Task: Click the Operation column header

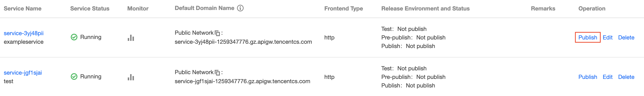Action: (x=592, y=9)
